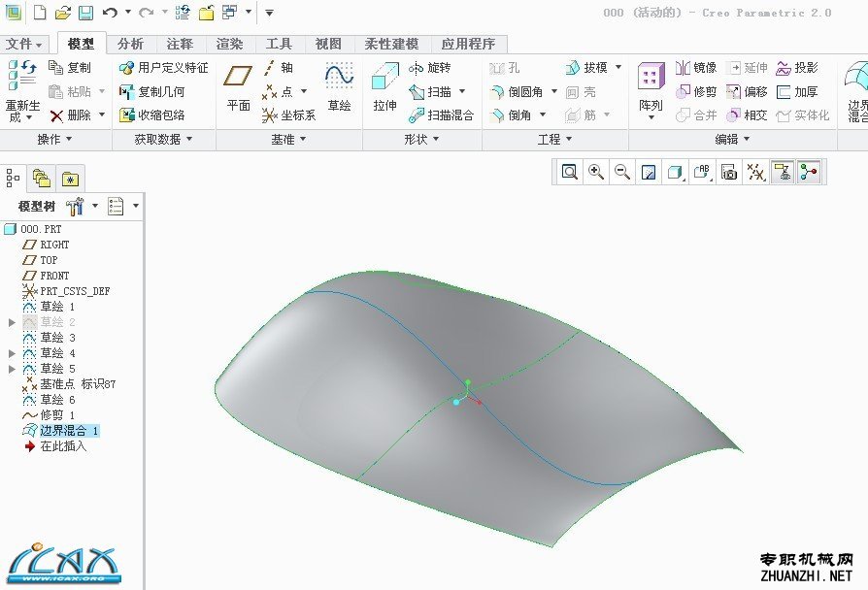The height and width of the screenshot is (590, 868).
Task: Open the Sketch (草绘) tool
Action: pos(340,87)
